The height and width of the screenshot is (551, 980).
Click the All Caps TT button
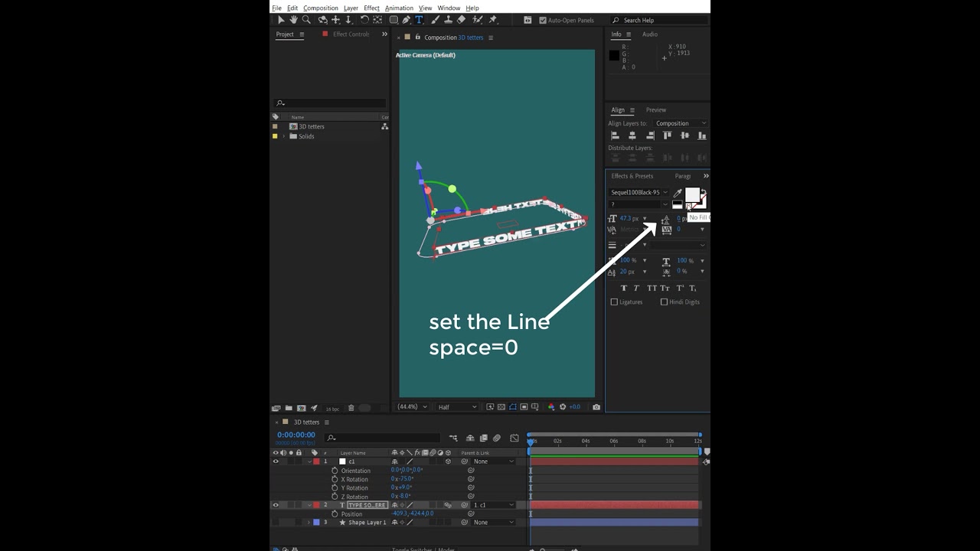652,288
